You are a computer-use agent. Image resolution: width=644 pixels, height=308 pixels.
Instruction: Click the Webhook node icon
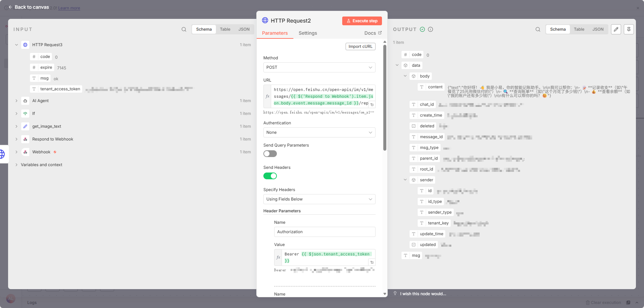25,152
